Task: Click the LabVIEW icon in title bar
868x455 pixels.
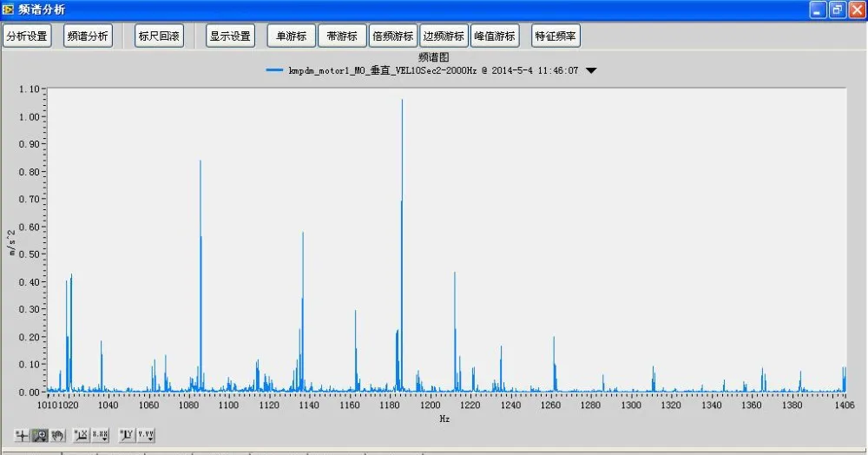Action: click(9, 10)
